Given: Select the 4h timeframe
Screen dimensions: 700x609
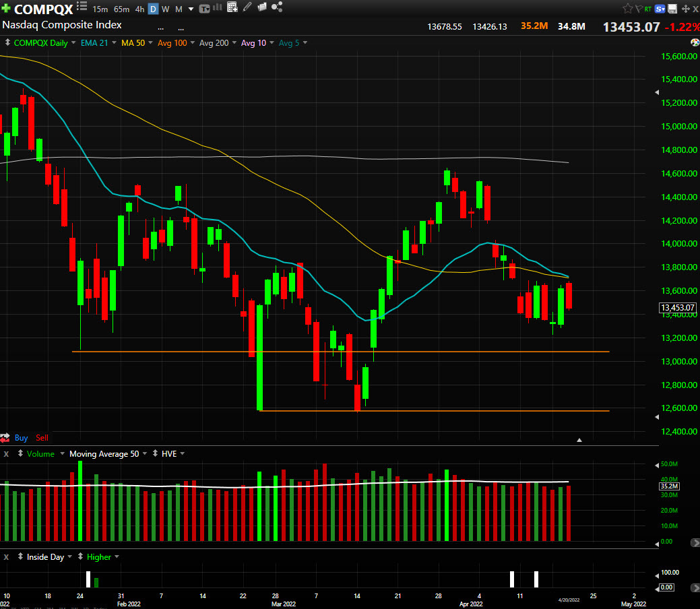Looking at the screenshot, I should 139,9.
